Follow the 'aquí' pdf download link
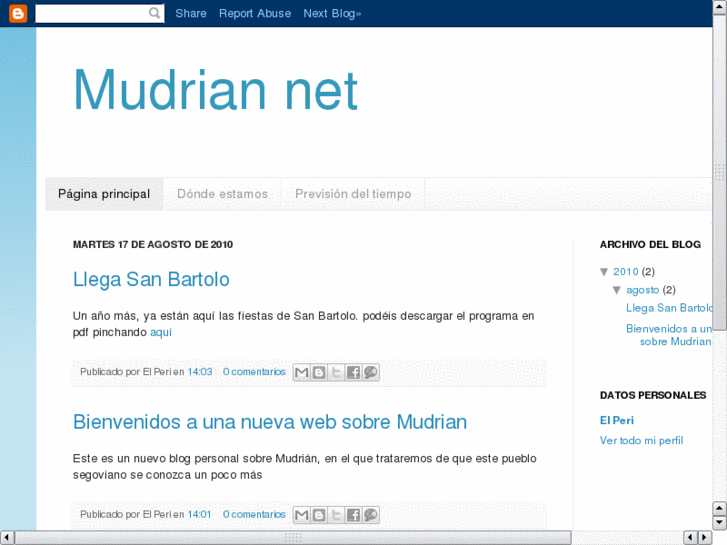Image resolution: width=727 pixels, height=545 pixels. (x=161, y=333)
